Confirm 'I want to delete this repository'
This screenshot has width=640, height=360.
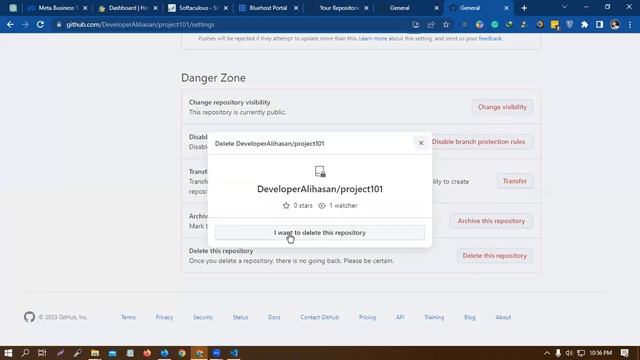click(x=320, y=233)
